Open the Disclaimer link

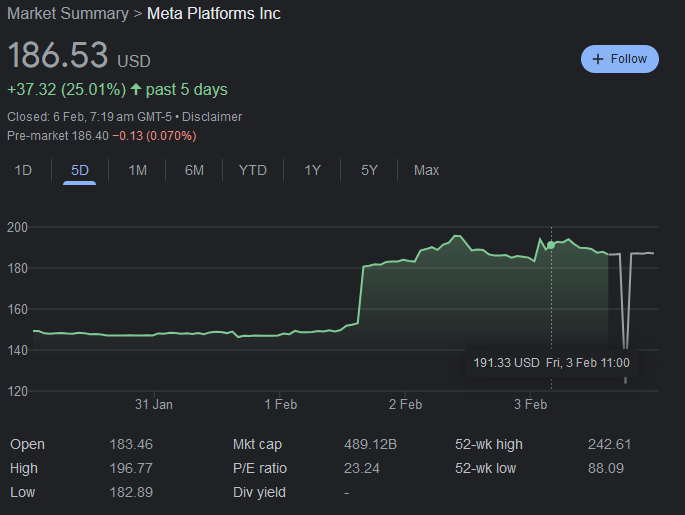tap(212, 117)
